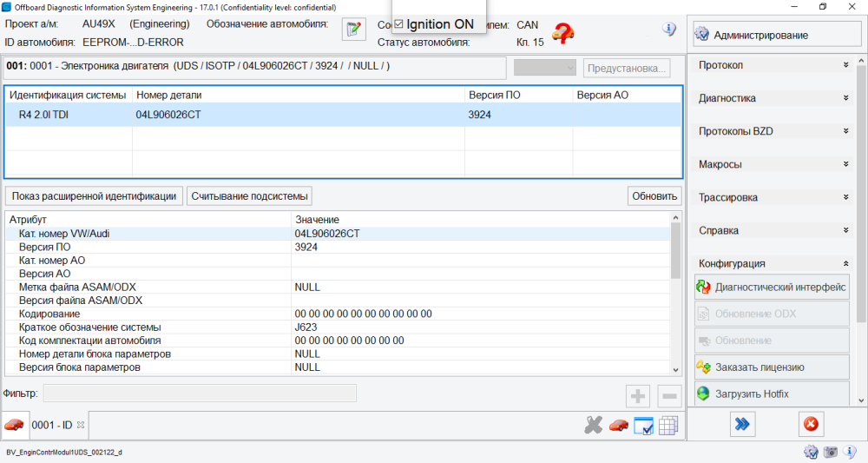Open the info bubble icon near header
This screenshot has width=868, height=463.
tap(668, 30)
